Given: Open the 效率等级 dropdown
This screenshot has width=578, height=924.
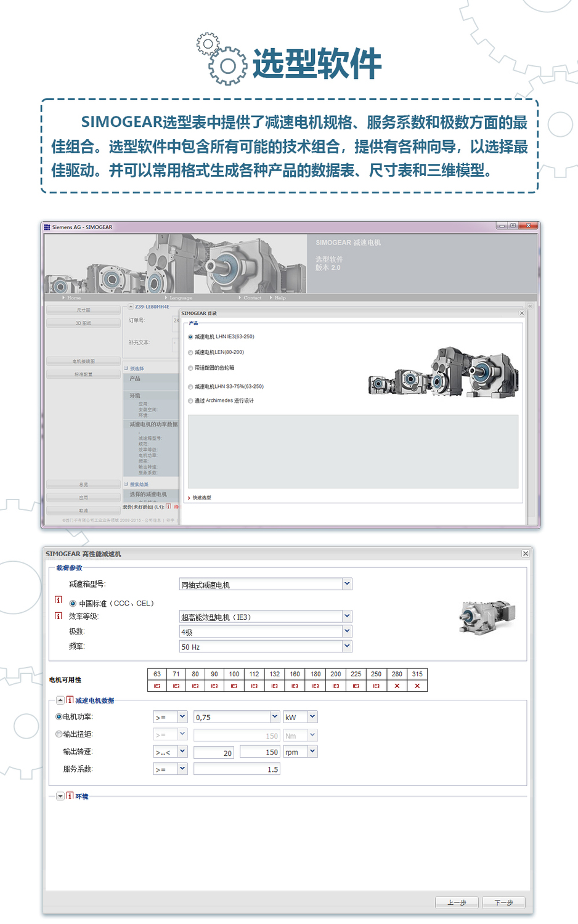Looking at the screenshot, I should pos(347,616).
